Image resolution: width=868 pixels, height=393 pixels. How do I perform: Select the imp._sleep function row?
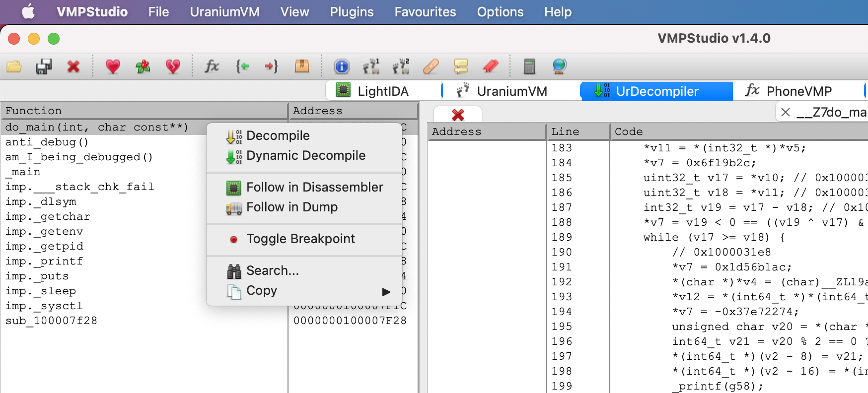pyautogui.click(x=41, y=291)
